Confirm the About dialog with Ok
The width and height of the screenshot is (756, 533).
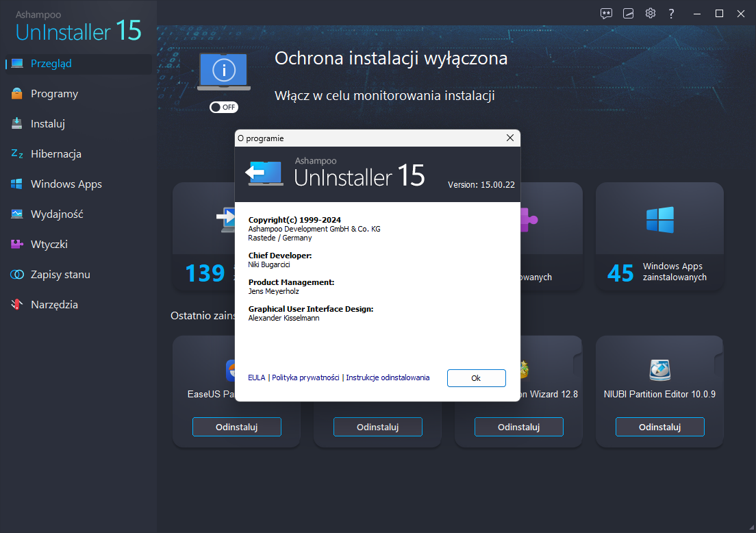click(477, 378)
